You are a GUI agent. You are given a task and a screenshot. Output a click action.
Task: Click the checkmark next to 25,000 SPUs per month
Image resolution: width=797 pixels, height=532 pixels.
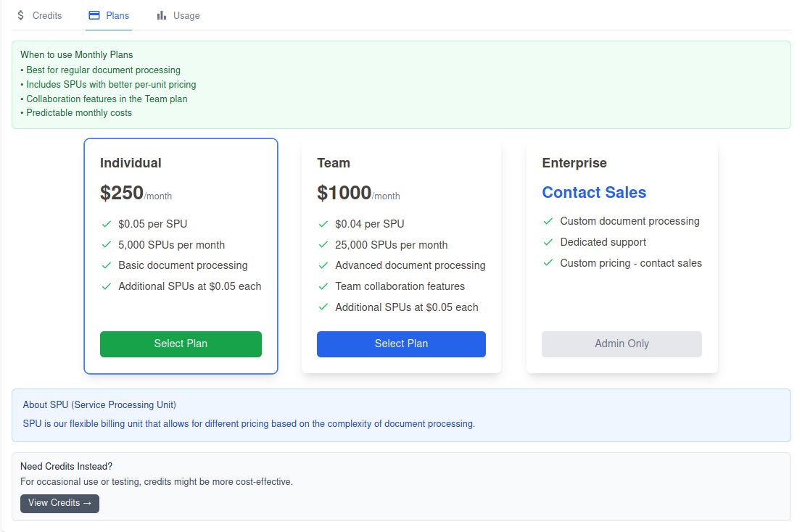323,244
